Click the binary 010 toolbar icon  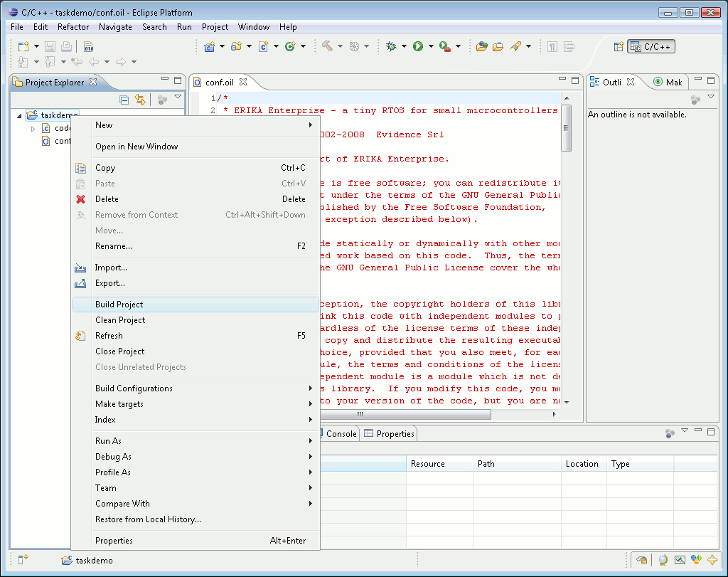click(89, 46)
